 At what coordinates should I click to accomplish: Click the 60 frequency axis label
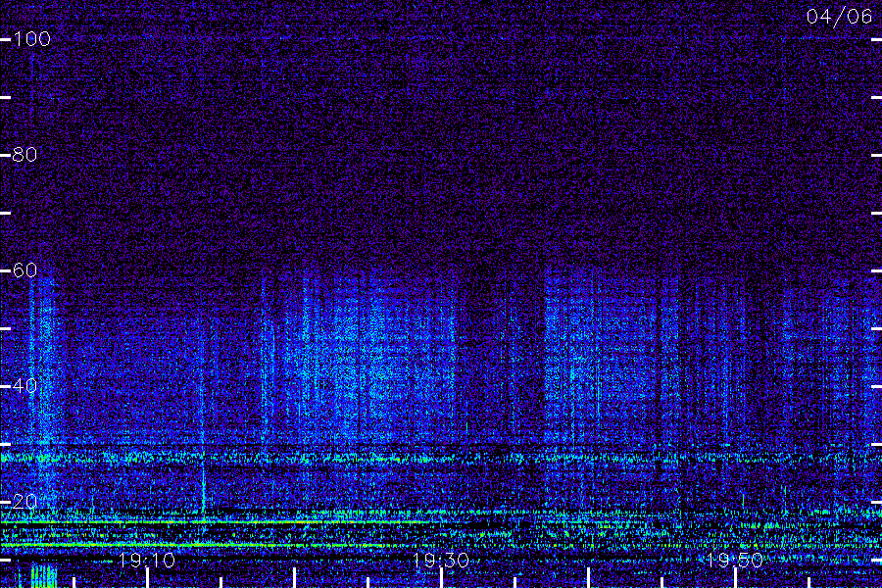(x=24, y=270)
